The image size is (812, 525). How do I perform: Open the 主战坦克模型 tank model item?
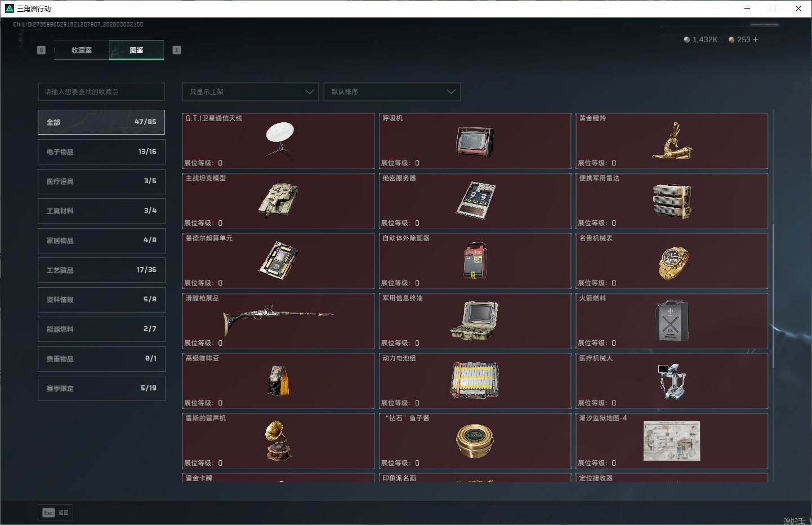point(279,200)
